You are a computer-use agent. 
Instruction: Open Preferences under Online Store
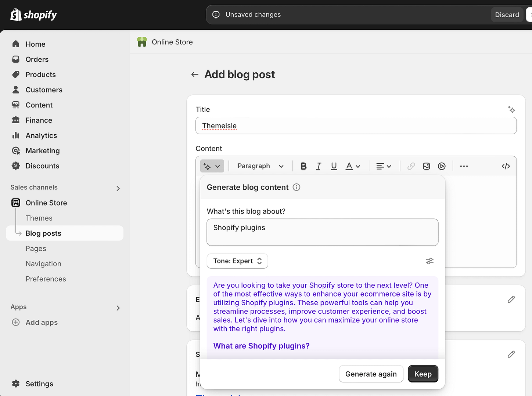[x=46, y=279]
